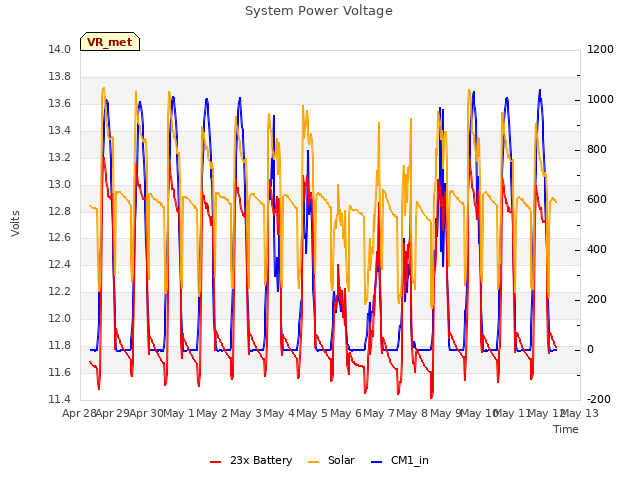Click the 12.8 left axis tick label
Image resolution: width=640 pixels, height=480 pixels.
(x=60, y=211)
